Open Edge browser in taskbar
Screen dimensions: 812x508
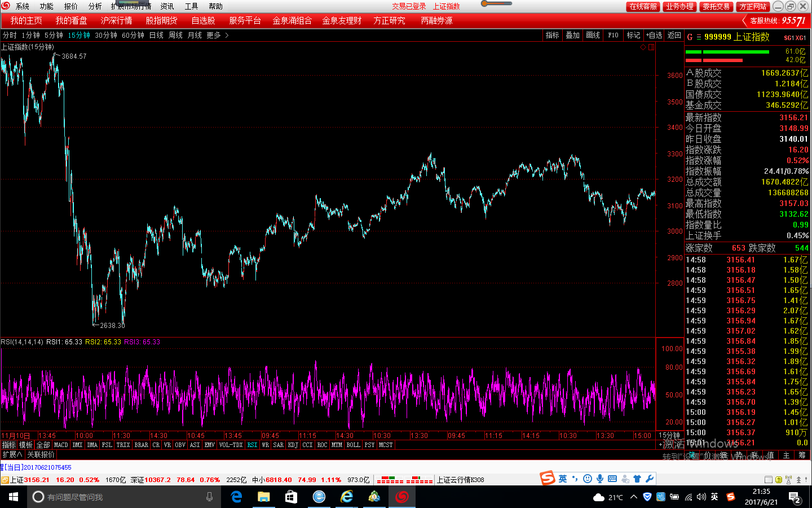(x=236, y=497)
